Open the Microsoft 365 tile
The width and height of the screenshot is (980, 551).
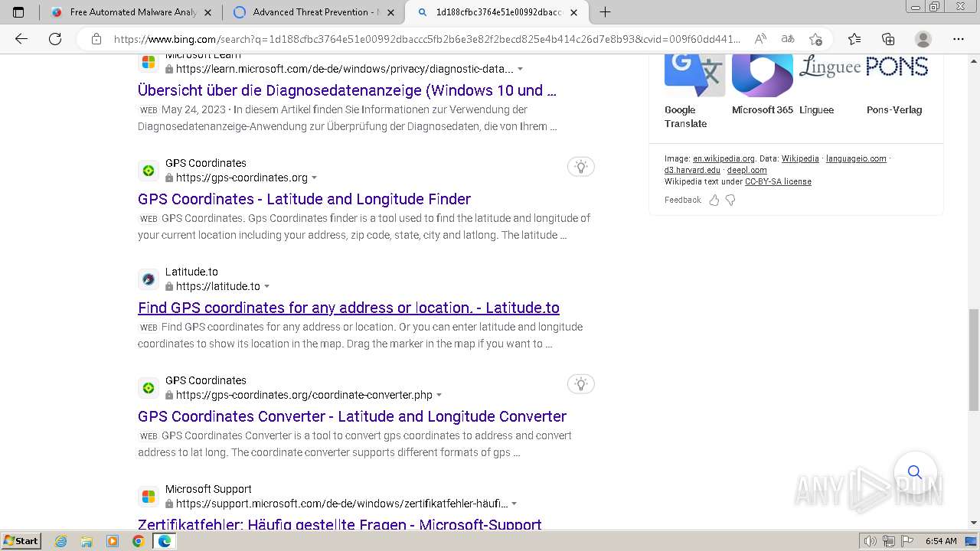click(x=763, y=85)
